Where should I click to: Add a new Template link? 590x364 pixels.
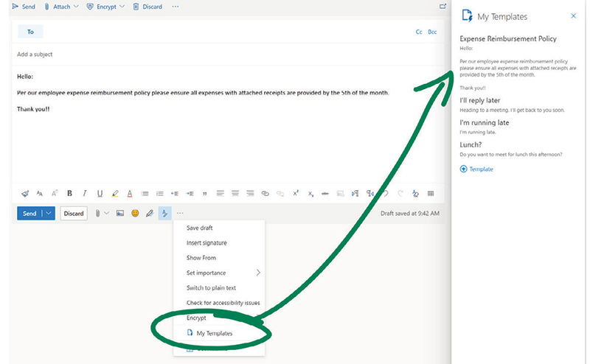pyautogui.click(x=476, y=169)
